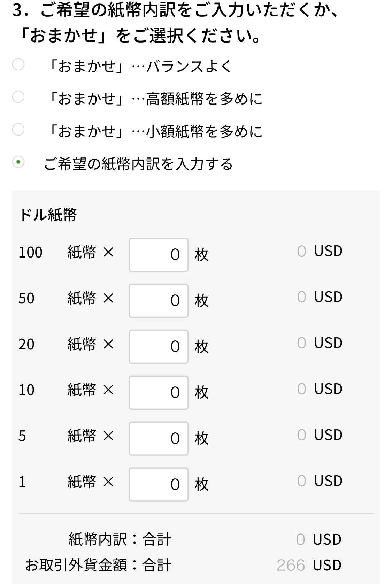Click the 266 USD transaction amount
The image size is (392, 584).
[309, 565]
